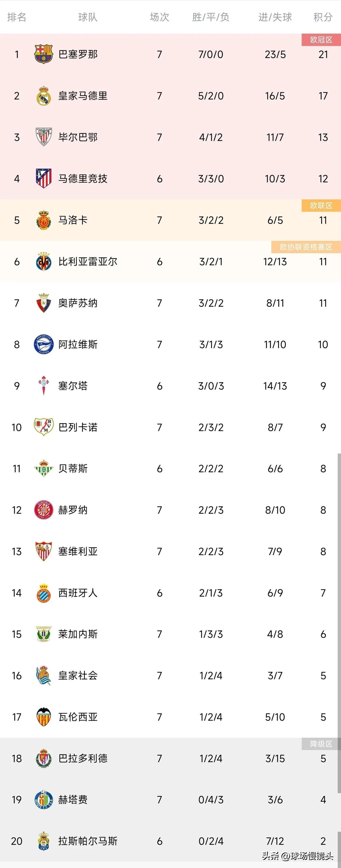This screenshot has height=868, width=341.
Task: Tap the Valencia bat crest
Action: click(43, 717)
